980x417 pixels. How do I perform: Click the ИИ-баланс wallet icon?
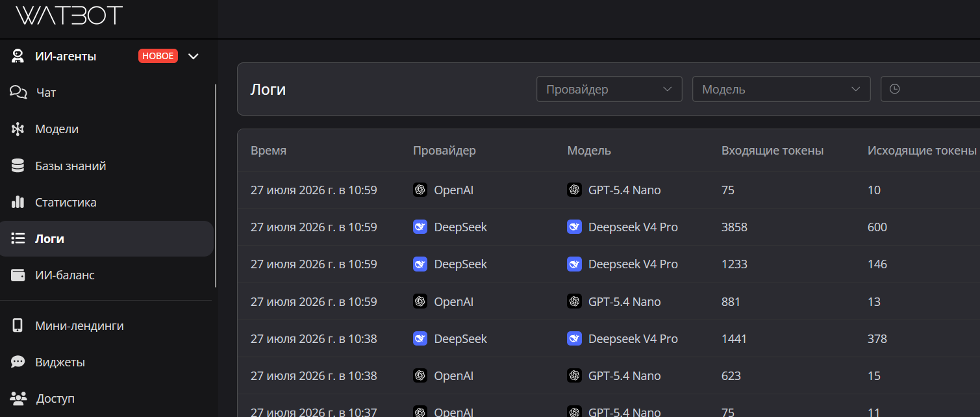18,275
